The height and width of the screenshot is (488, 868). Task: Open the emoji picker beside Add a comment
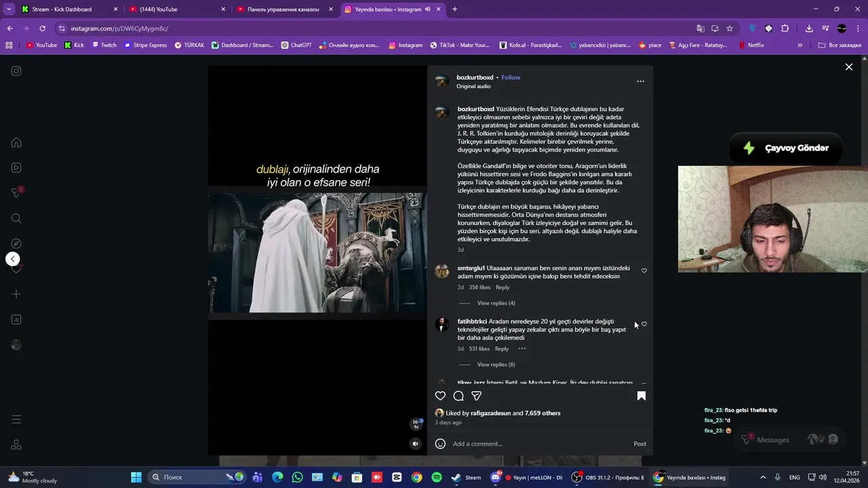click(440, 444)
